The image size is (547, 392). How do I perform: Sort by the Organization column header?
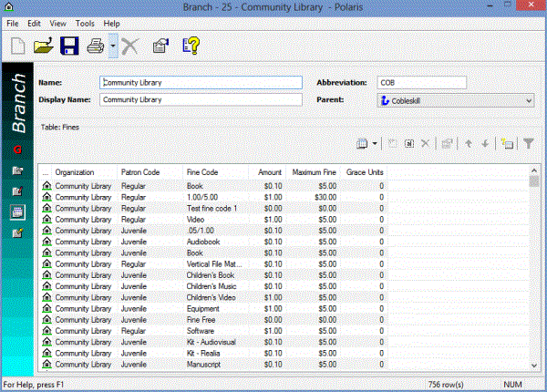point(84,172)
